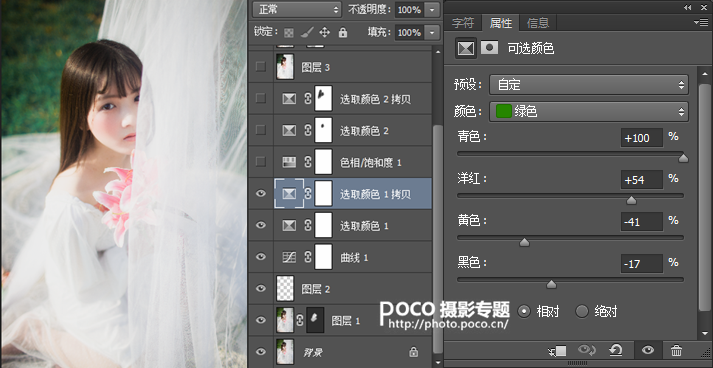This screenshot has width=713, height=368.
Task: Click the lock image pixels brush icon
Action: point(307,32)
